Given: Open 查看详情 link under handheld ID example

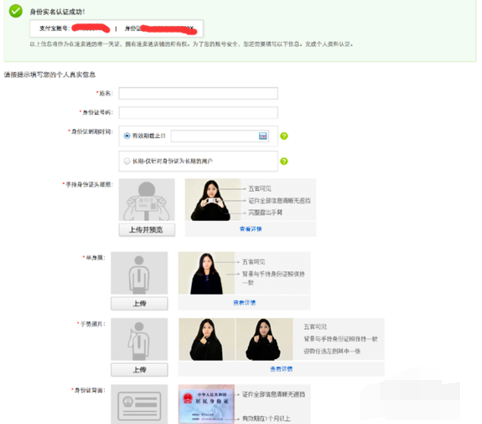Looking at the screenshot, I should click(251, 229).
